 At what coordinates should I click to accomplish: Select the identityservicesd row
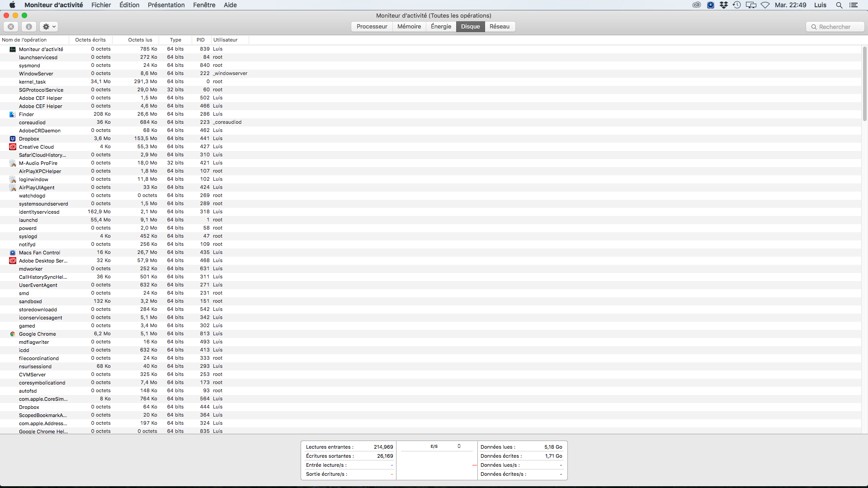(430, 212)
